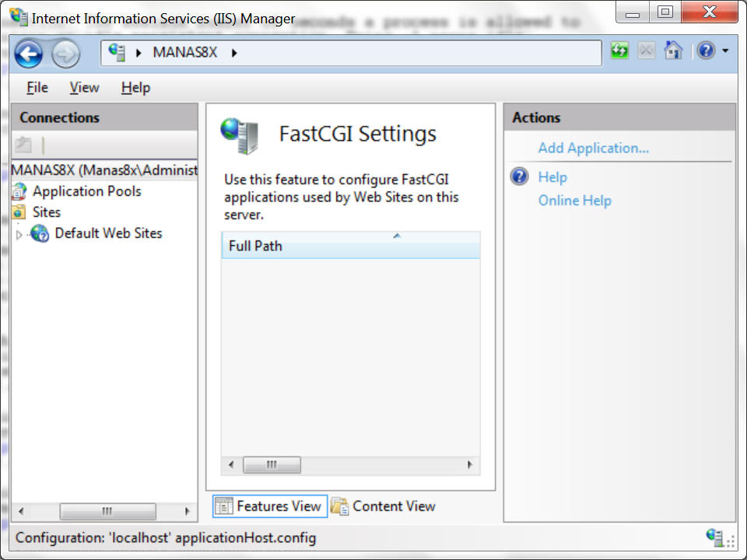747x560 pixels.
Task: Switch to the Content View tab
Action: [x=384, y=506]
